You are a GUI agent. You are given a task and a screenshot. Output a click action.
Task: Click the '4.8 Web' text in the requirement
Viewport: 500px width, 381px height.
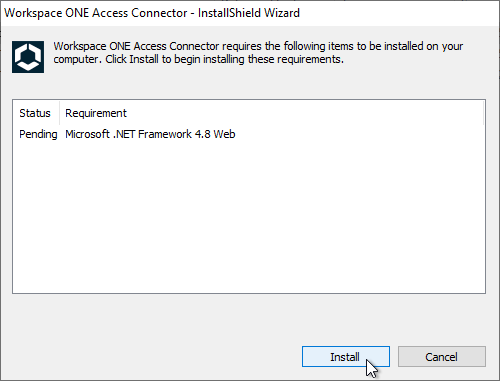click(215, 134)
